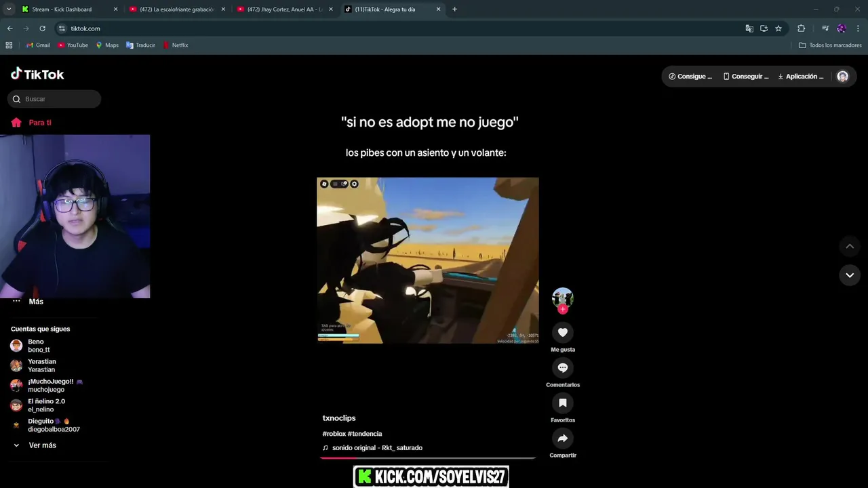Viewport: 868px width, 488px height.
Task: Follow creator via red plus badge
Action: [562, 309]
